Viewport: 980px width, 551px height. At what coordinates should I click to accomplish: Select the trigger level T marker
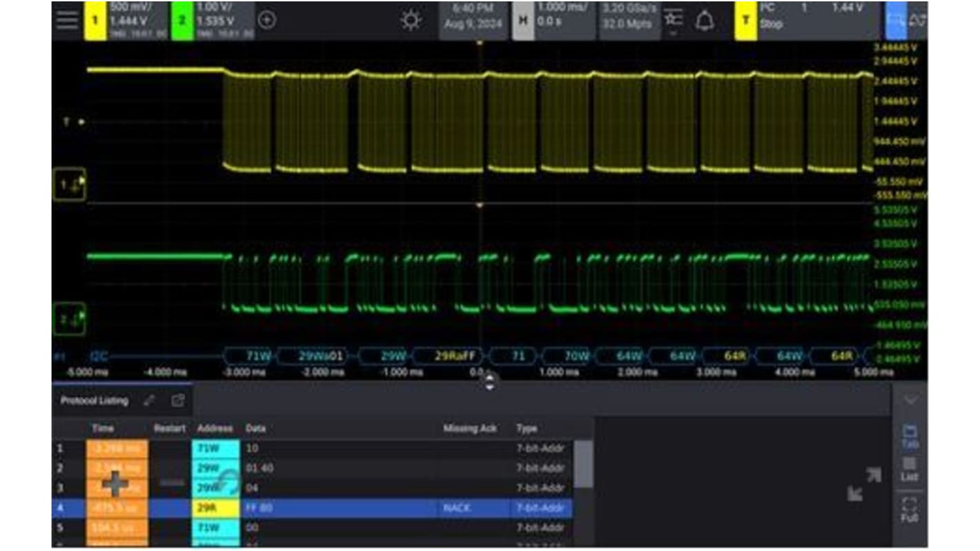coord(74,122)
